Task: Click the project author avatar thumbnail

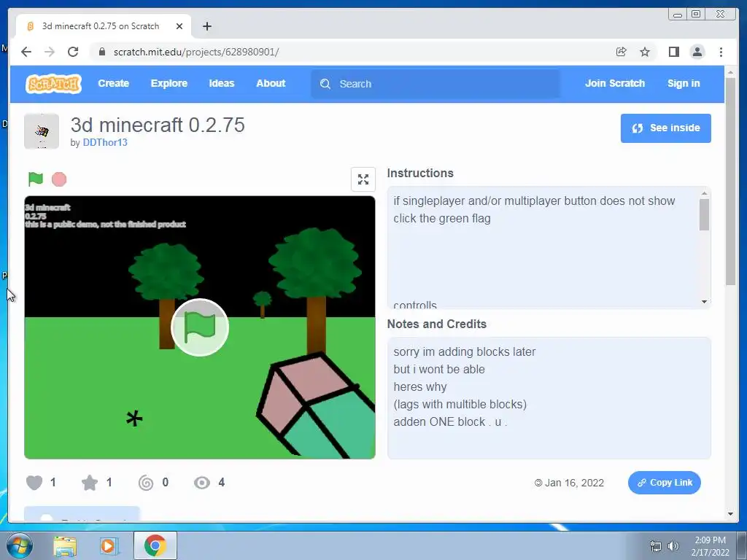Action: point(42,131)
